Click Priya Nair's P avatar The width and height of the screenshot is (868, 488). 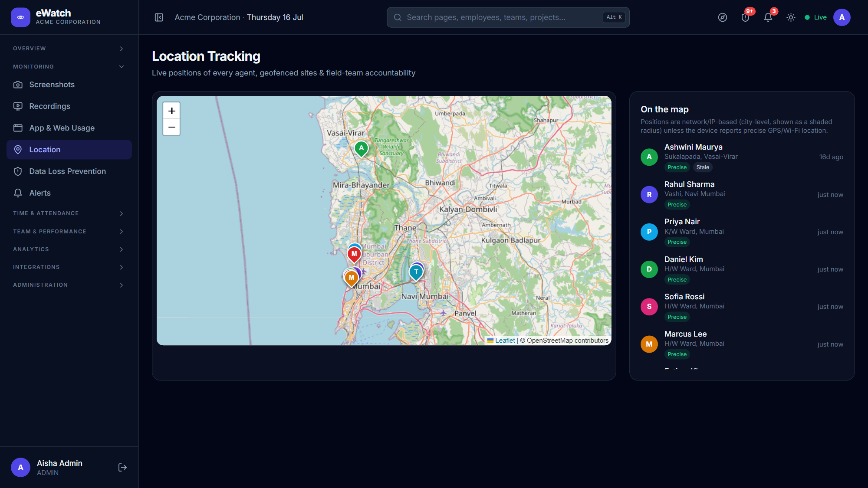pyautogui.click(x=649, y=232)
